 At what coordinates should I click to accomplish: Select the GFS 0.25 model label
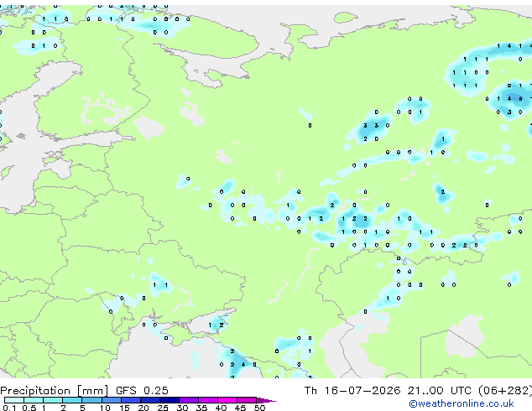(x=142, y=391)
